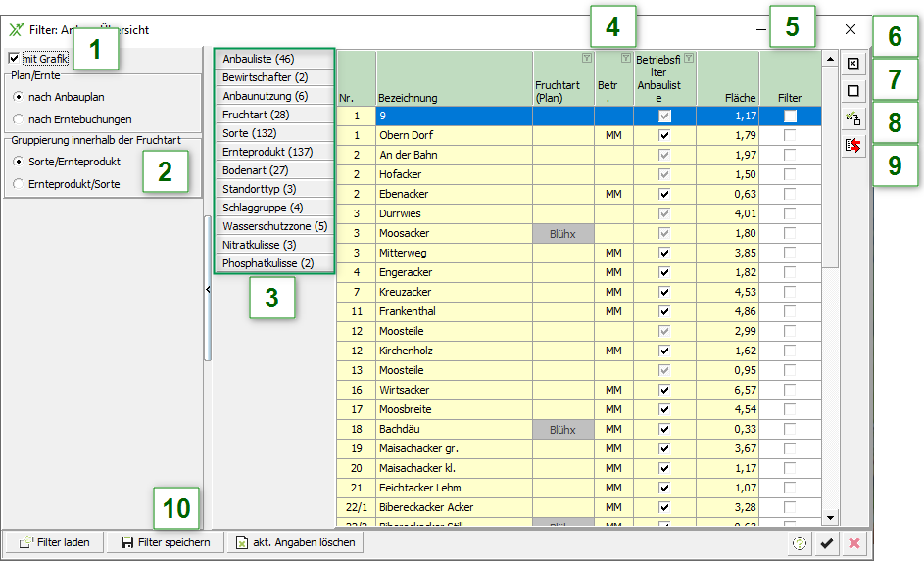The width and height of the screenshot is (924, 561).
Task: Collapse the left panel with the splitter arrow
Action: 208,290
